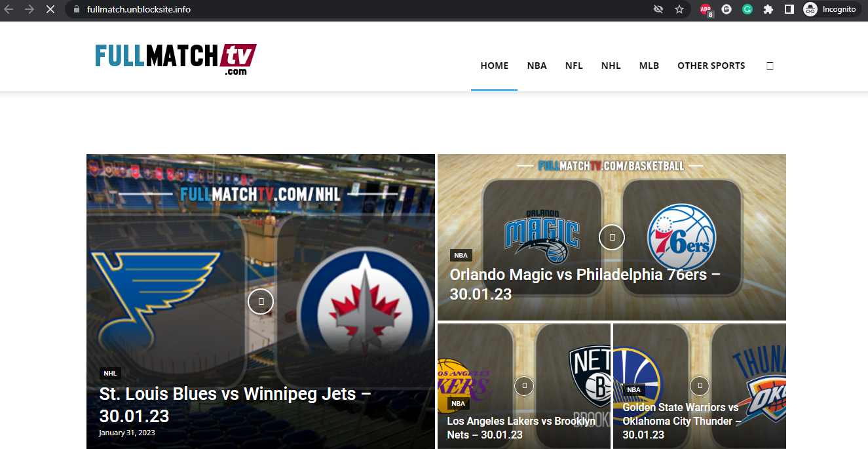Play the Warriors vs Thunder match
Screen dimensions: 868x449
pyautogui.click(x=699, y=386)
